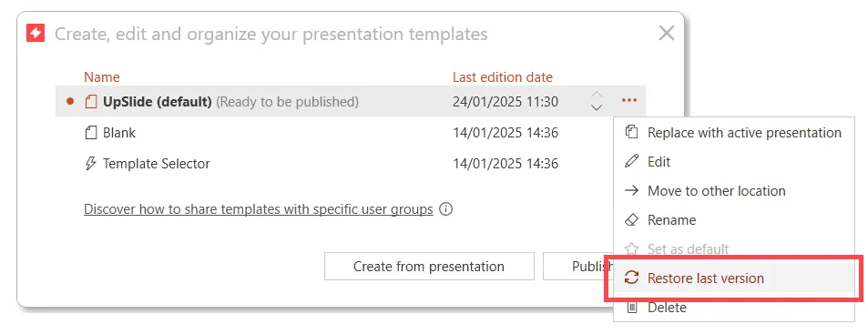Move UpSlide template down with the arrow
Image resolution: width=868 pixels, height=334 pixels.
click(x=597, y=107)
